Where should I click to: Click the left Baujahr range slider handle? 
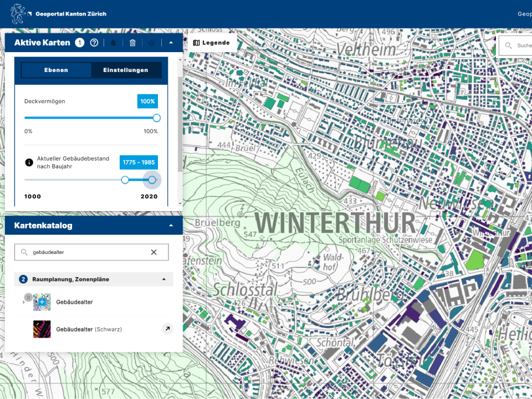[125, 180]
